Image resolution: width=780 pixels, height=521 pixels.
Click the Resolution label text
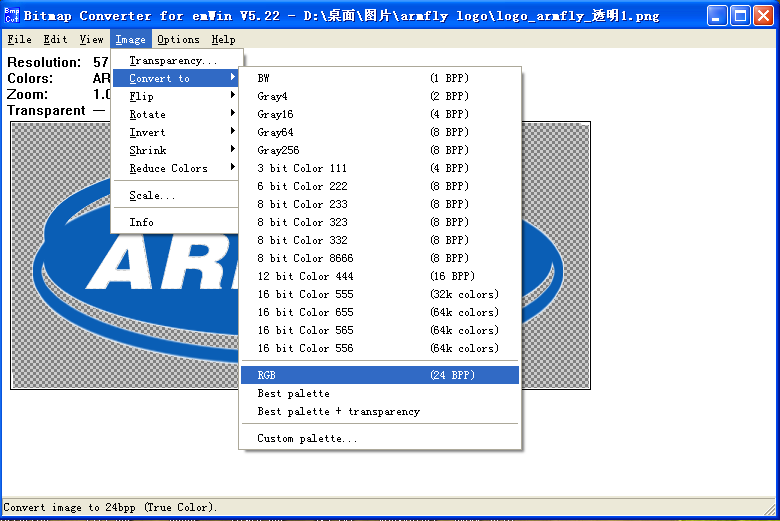click(x=44, y=62)
